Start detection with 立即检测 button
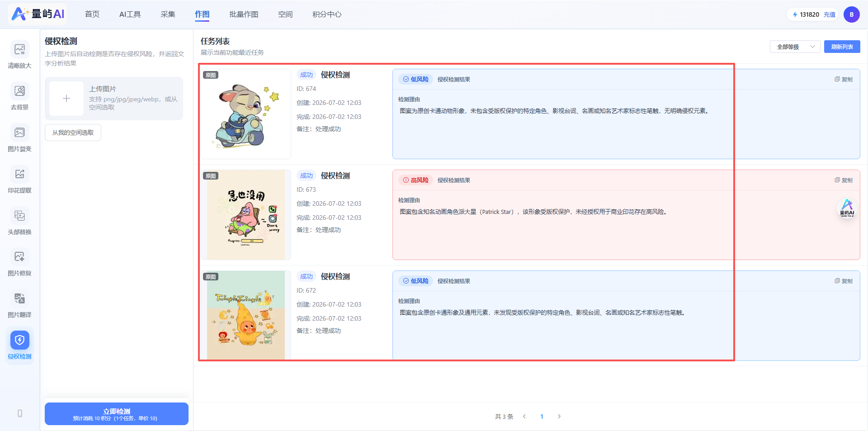Screen dimensions: 868x431 point(117,414)
